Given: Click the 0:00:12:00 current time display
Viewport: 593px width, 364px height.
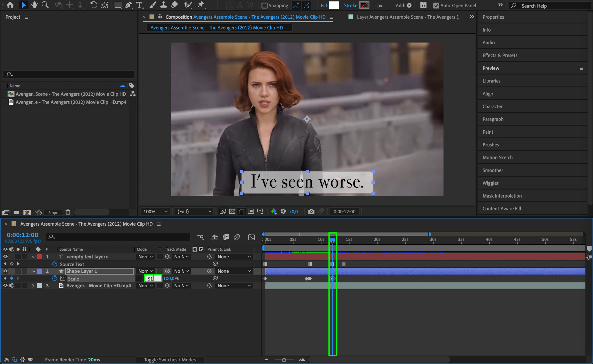Looking at the screenshot, I should tap(22, 235).
